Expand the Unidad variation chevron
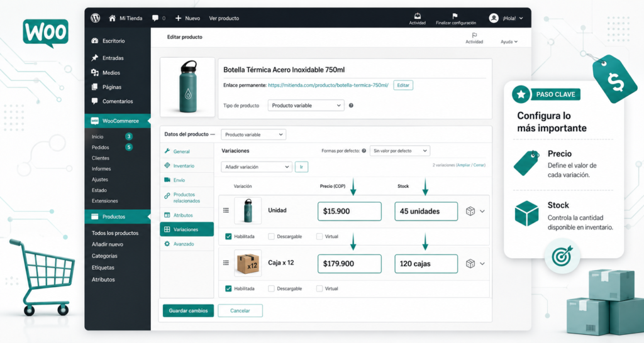 482,211
